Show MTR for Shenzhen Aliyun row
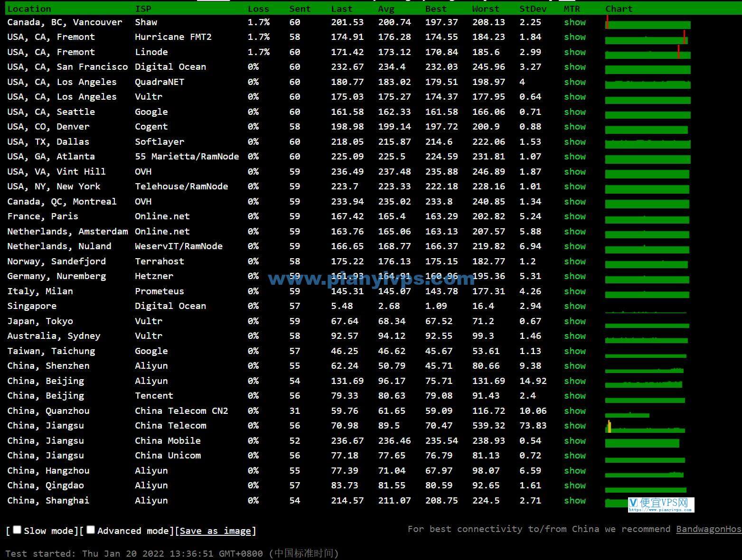 (x=575, y=366)
